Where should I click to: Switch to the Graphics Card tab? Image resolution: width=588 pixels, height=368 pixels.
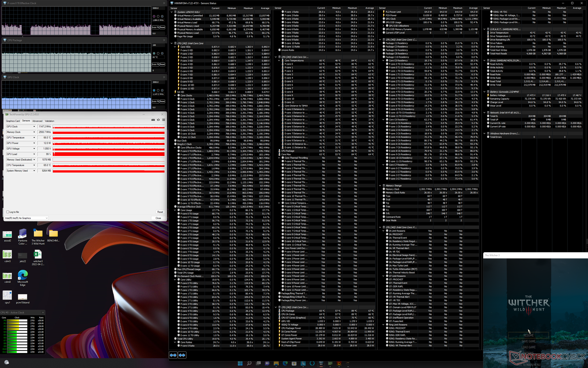tap(13, 121)
